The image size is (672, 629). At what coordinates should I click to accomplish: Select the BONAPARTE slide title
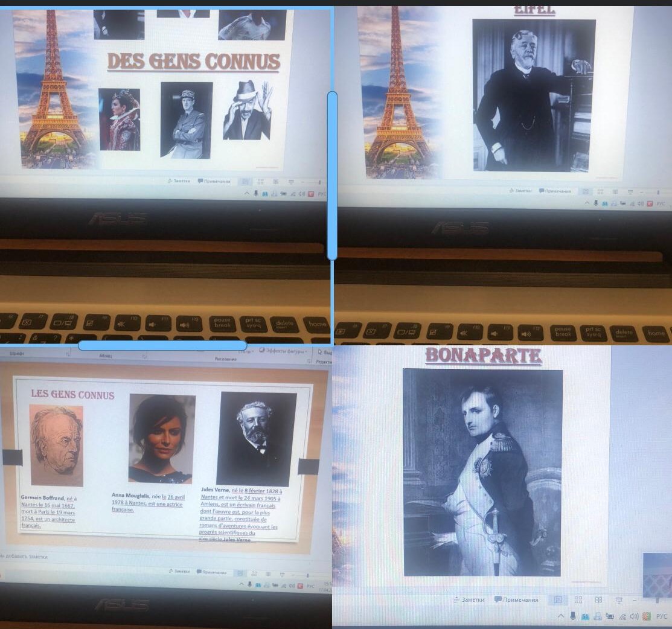[484, 356]
